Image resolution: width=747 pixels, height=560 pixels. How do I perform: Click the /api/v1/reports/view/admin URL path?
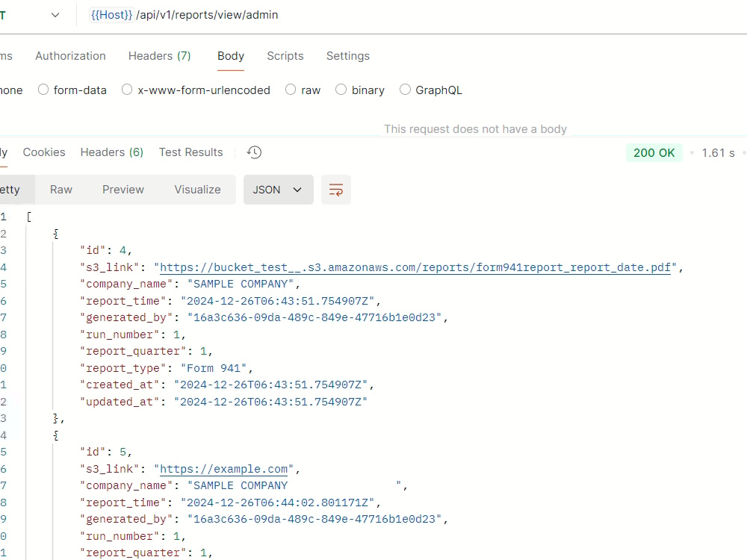tap(207, 15)
